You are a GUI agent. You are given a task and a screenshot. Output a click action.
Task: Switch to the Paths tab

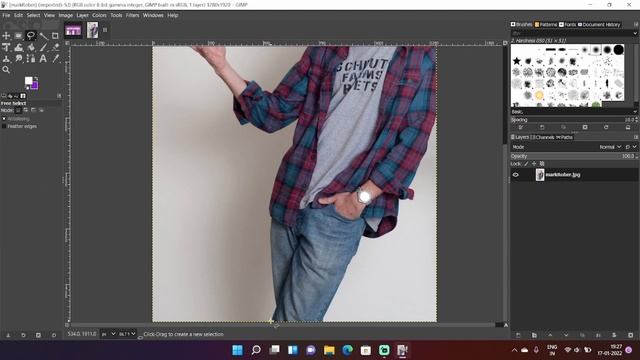point(564,138)
